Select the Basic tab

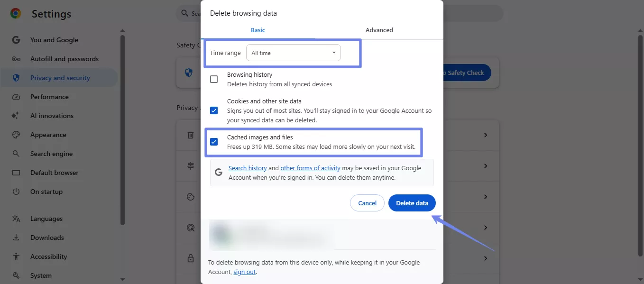point(258,30)
